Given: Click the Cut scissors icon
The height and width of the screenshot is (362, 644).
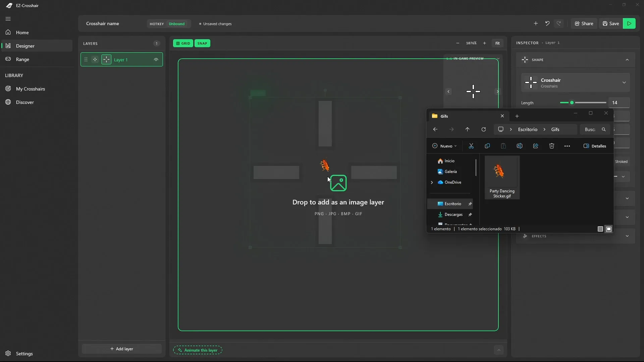Looking at the screenshot, I should pos(471,146).
